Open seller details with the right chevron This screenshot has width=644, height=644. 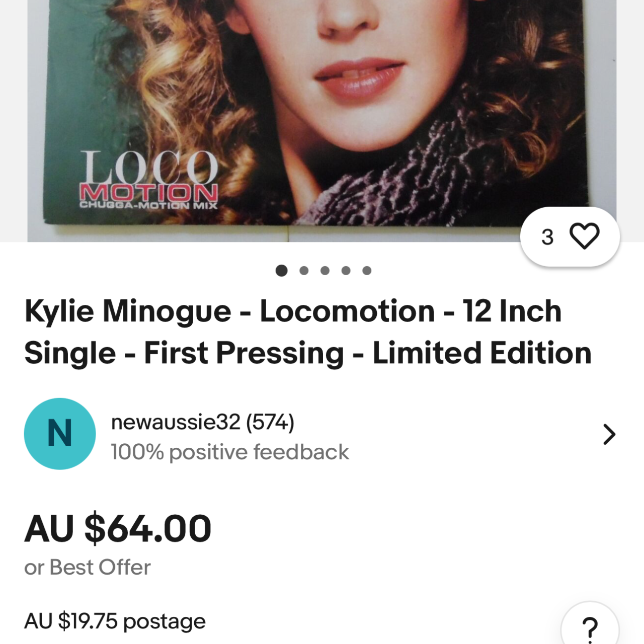click(x=609, y=434)
